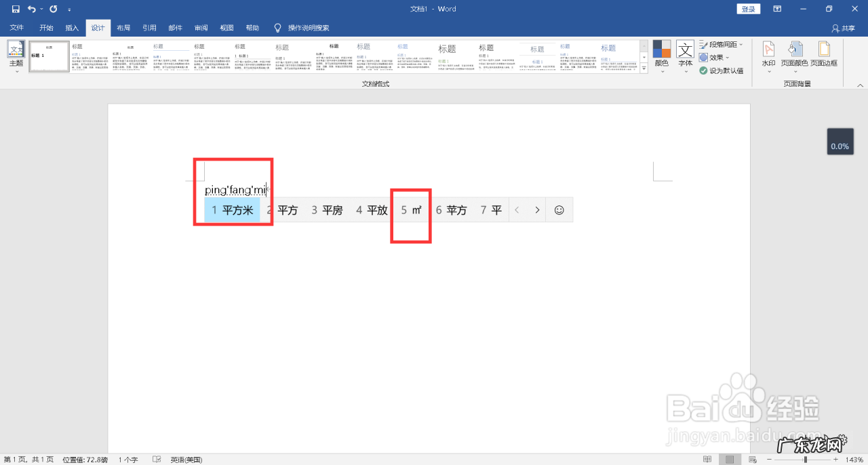Click the Redo icon in title bar
The width and height of the screenshot is (868, 465).
[x=53, y=9]
